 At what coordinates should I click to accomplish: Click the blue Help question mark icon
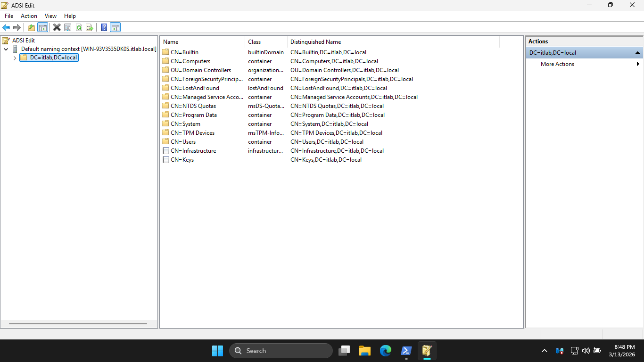(x=104, y=27)
